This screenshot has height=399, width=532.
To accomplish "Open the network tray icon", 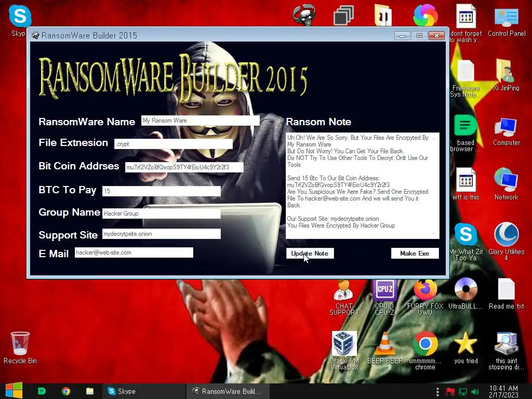I will pyautogui.click(x=463, y=392).
